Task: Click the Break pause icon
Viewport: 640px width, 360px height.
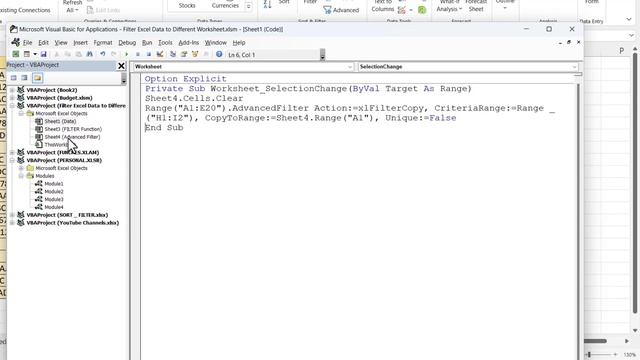Action: [x=138, y=54]
